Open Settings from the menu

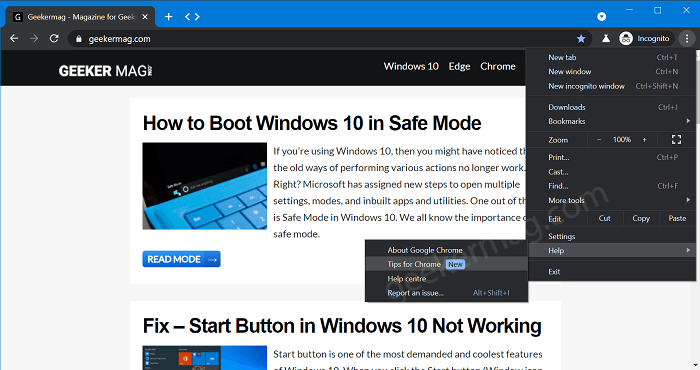[x=612, y=236]
